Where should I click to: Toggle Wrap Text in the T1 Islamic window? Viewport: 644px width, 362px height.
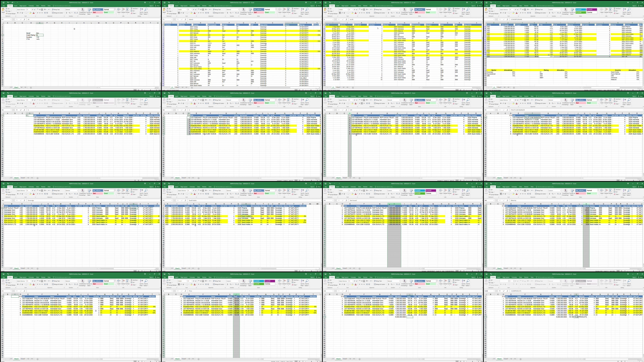point(217,9)
